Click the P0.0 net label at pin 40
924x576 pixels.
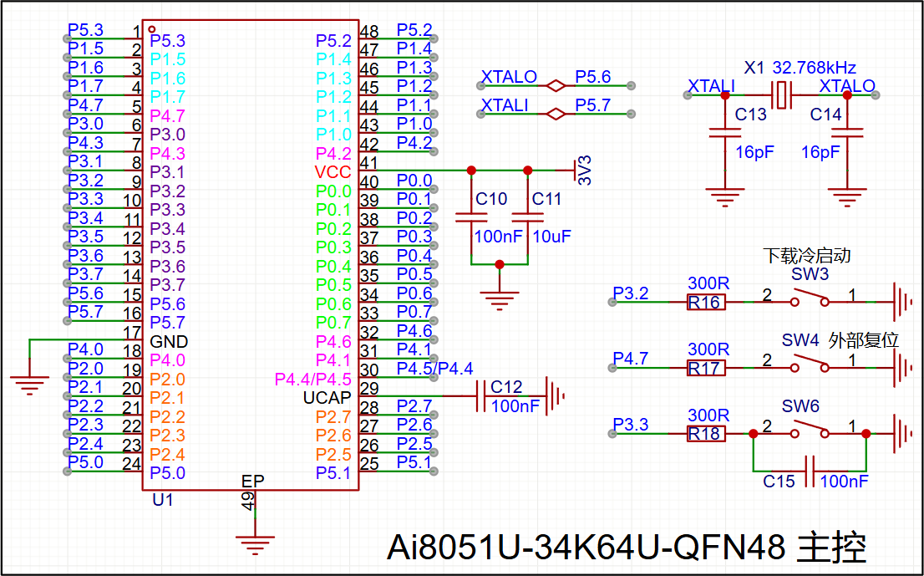[x=414, y=181]
